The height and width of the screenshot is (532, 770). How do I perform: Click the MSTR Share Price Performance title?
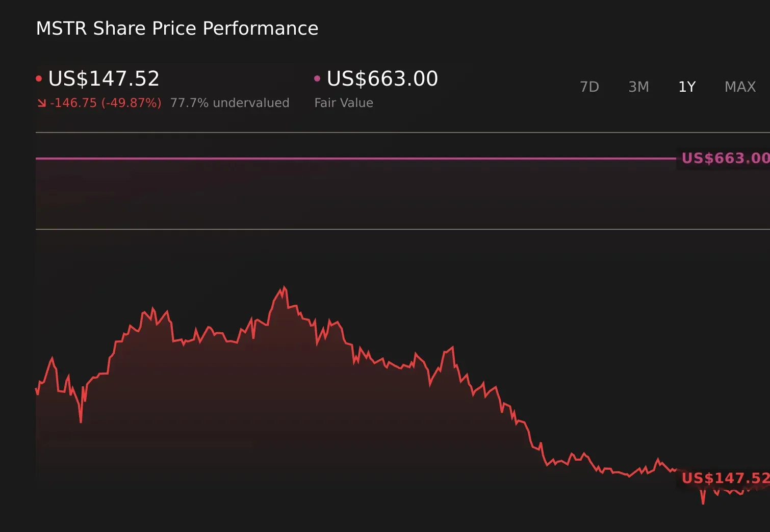coord(177,28)
